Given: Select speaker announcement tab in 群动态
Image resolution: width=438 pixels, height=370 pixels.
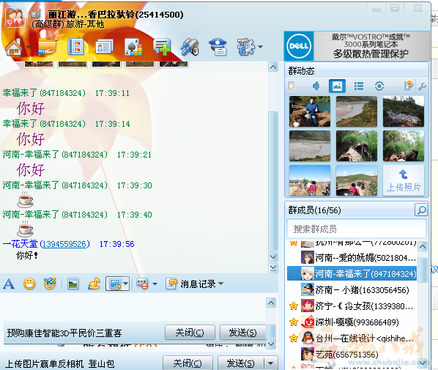Looking at the screenshot, I should (316, 86).
